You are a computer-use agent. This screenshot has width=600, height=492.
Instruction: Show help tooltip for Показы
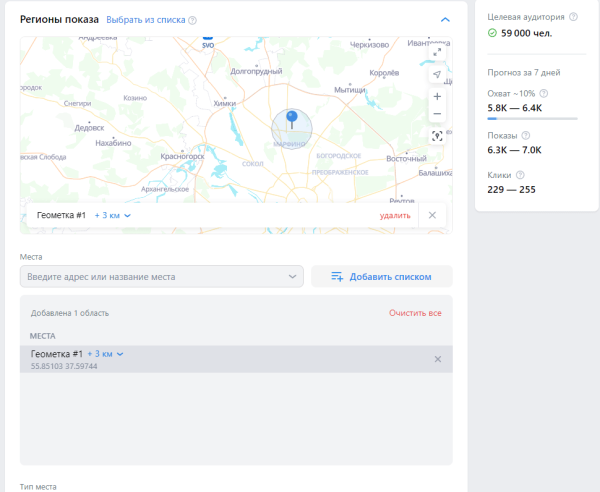pyautogui.click(x=526, y=135)
